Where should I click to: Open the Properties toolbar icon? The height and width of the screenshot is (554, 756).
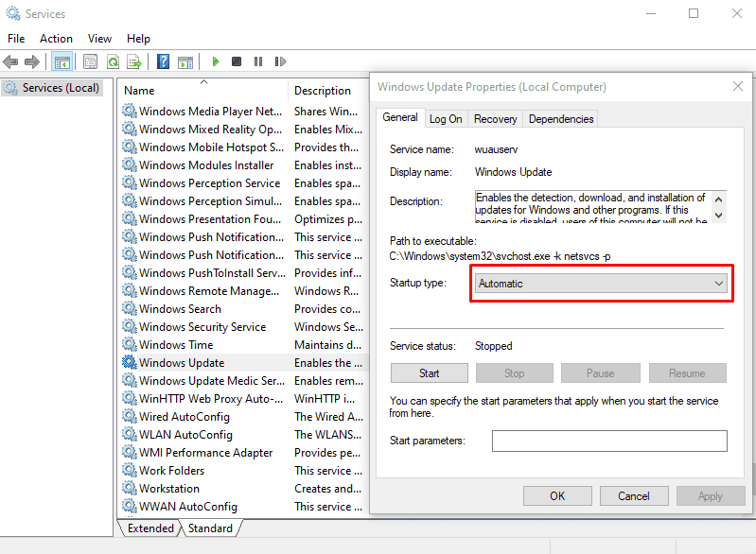pos(90,61)
